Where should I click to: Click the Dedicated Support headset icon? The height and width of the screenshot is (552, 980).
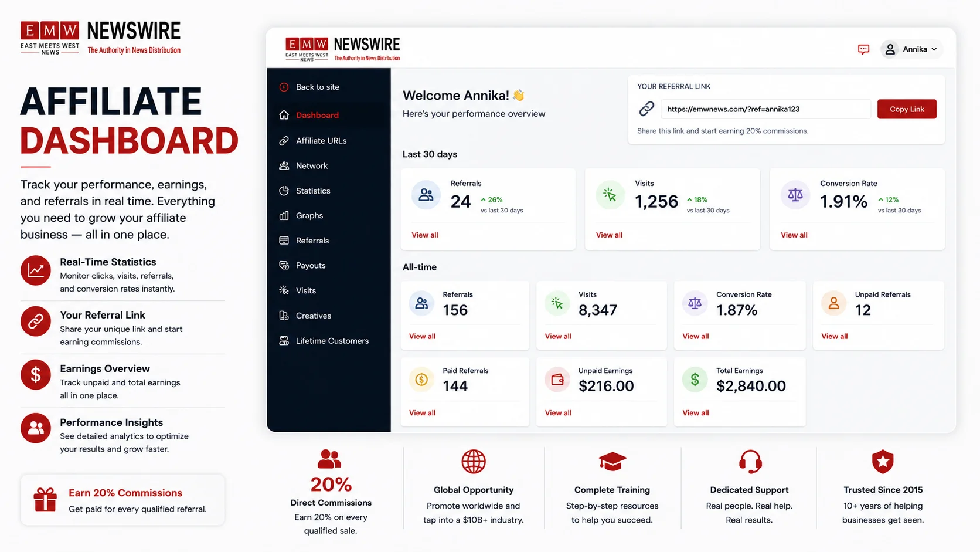pyautogui.click(x=750, y=462)
